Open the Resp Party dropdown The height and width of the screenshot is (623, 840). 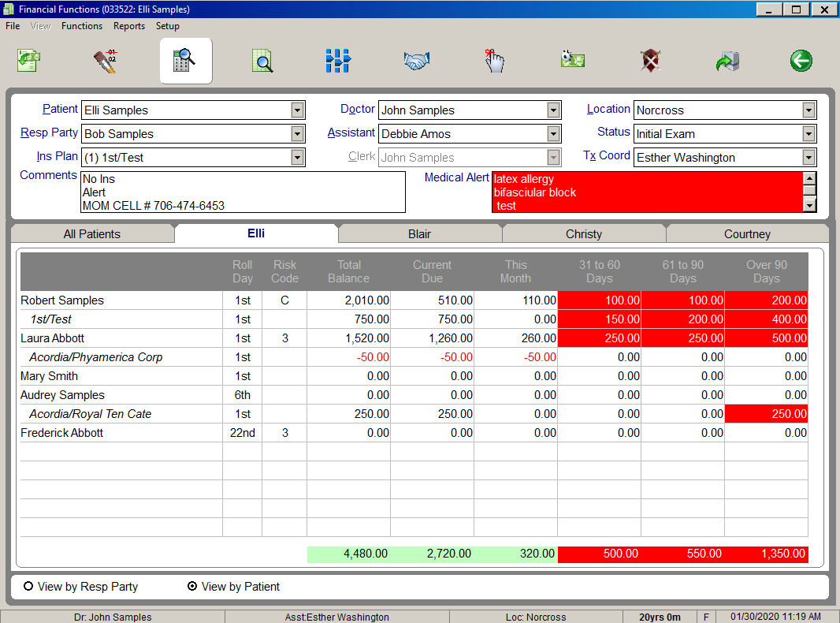tap(297, 134)
